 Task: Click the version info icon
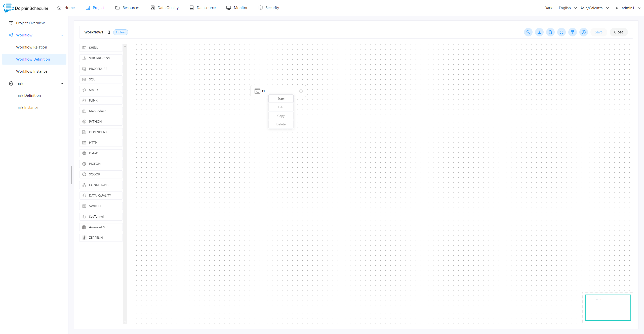point(583,32)
